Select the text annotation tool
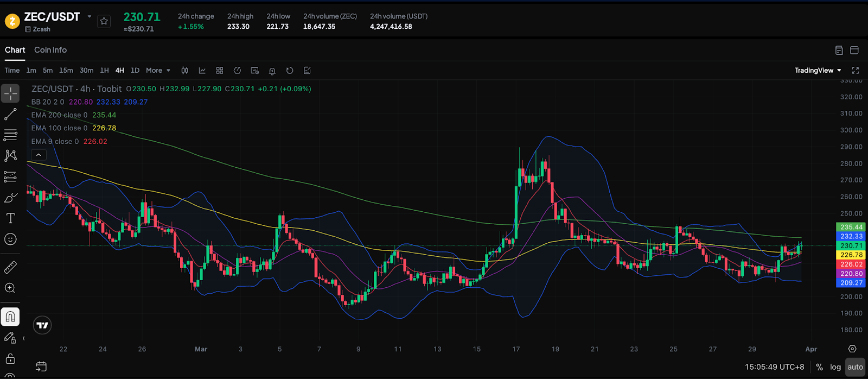Viewport: 868px width, 379px height. [x=10, y=218]
